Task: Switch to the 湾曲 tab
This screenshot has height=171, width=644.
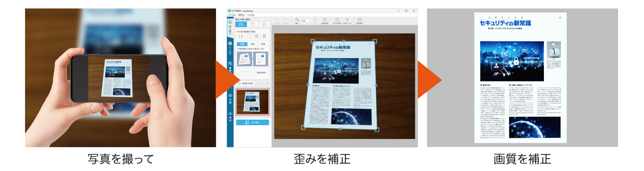Action: [x=253, y=44]
